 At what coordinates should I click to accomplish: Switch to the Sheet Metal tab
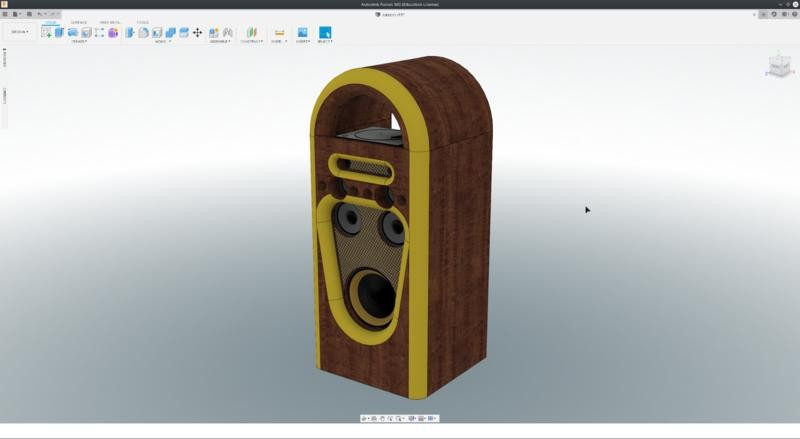[x=110, y=22]
